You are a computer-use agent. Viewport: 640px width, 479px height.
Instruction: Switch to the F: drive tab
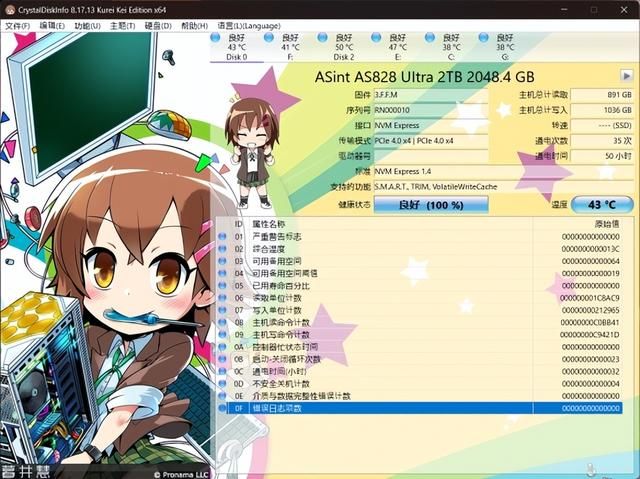[290, 47]
